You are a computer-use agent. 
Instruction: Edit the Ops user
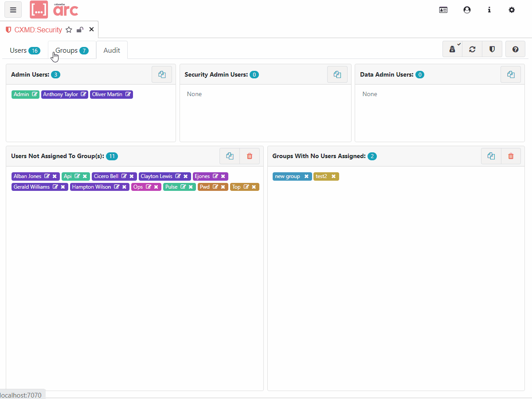coord(149,187)
